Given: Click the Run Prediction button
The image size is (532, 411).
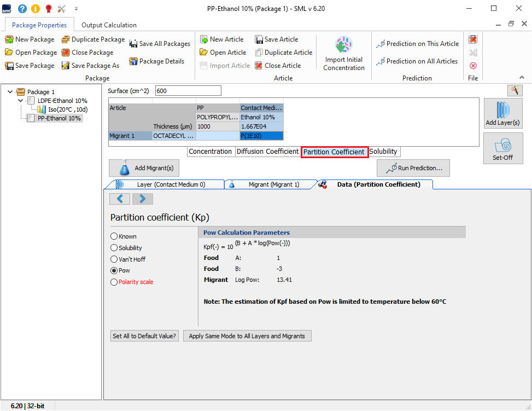Looking at the screenshot, I should [413, 167].
